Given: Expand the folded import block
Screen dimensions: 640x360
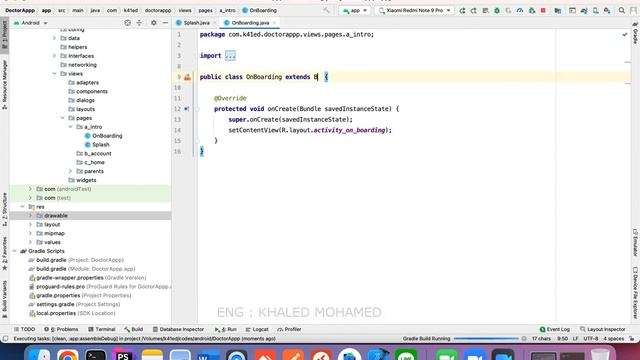Looking at the screenshot, I should coord(230,56).
